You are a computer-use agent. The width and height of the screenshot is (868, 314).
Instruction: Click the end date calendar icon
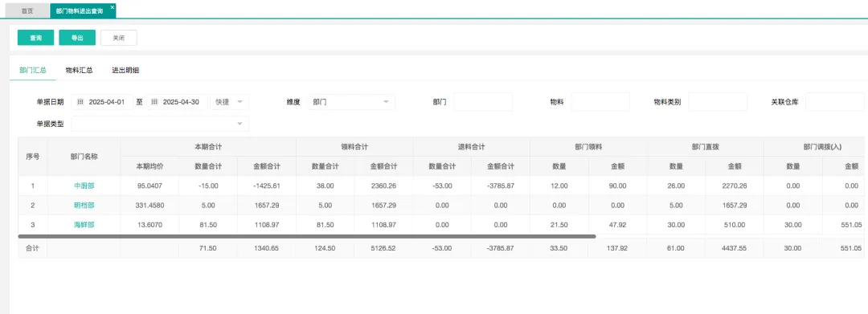click(154, 102)
